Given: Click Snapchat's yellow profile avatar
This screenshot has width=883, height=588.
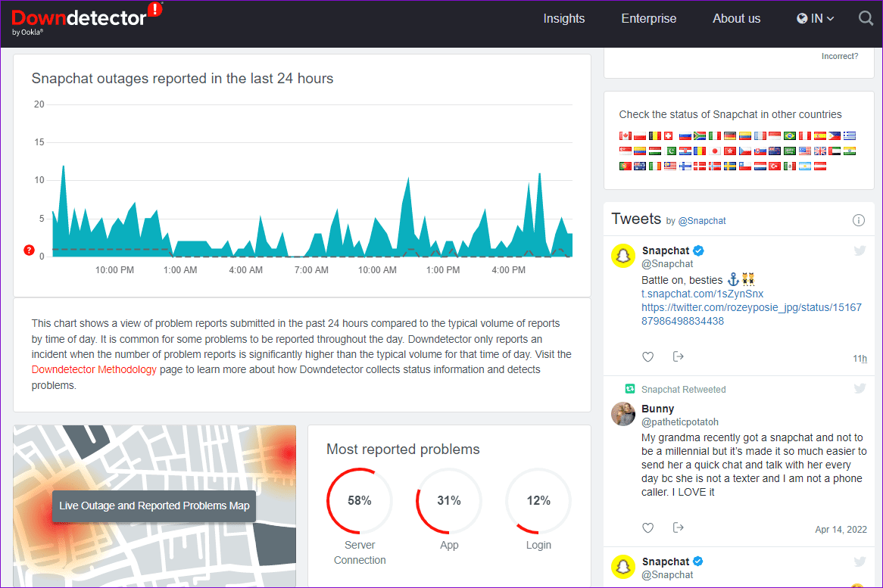Looking at the screenshot, I should [x=622, y=255].
